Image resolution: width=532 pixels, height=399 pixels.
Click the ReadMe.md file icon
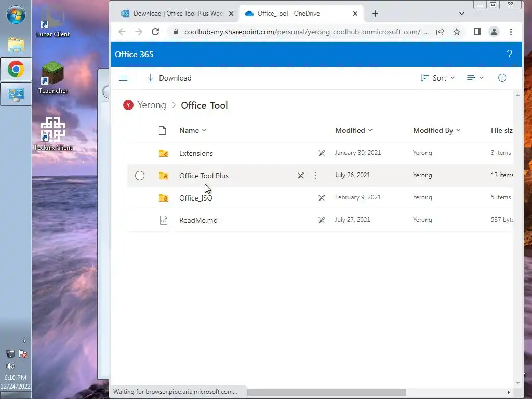164,220
